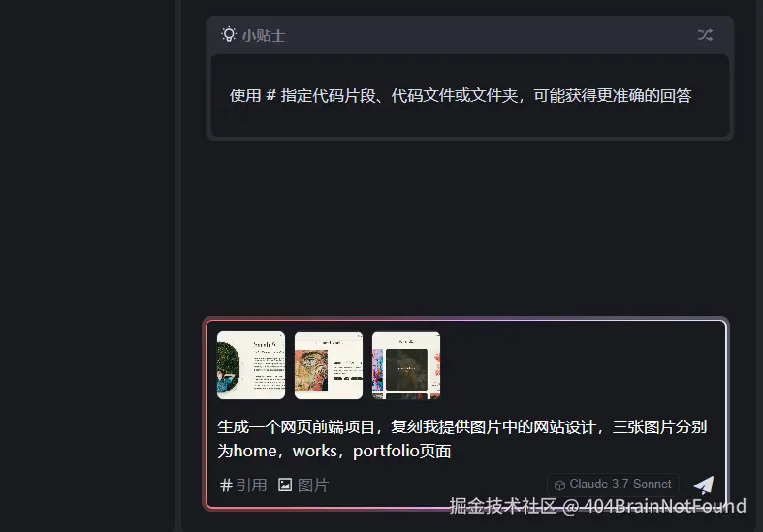This screenshot has width=763, height=532.
Task: Click the 引用 reference label
Action: pyautogui.click(x=251, y=485)
